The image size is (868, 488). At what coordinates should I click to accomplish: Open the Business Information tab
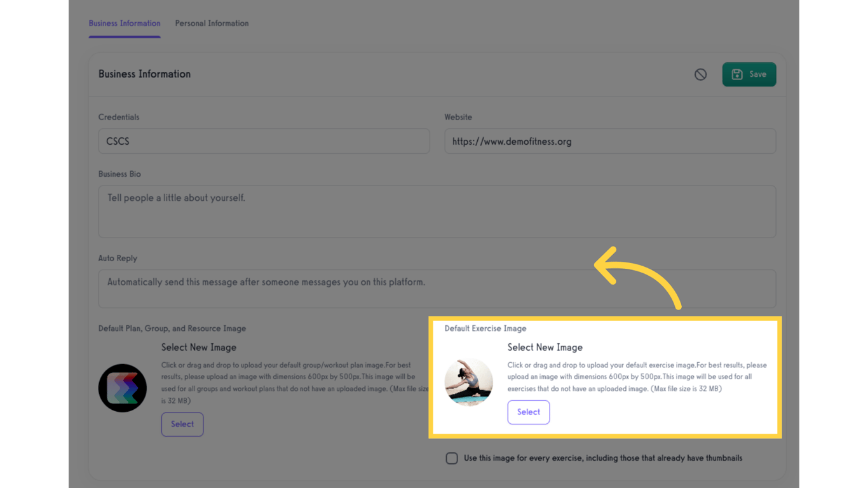click(125, 23)
